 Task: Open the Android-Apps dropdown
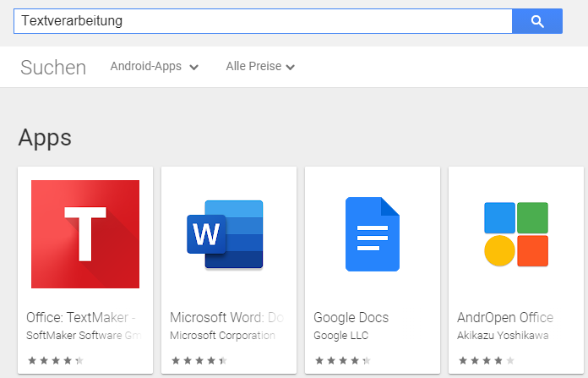click(x=154, y=67)
